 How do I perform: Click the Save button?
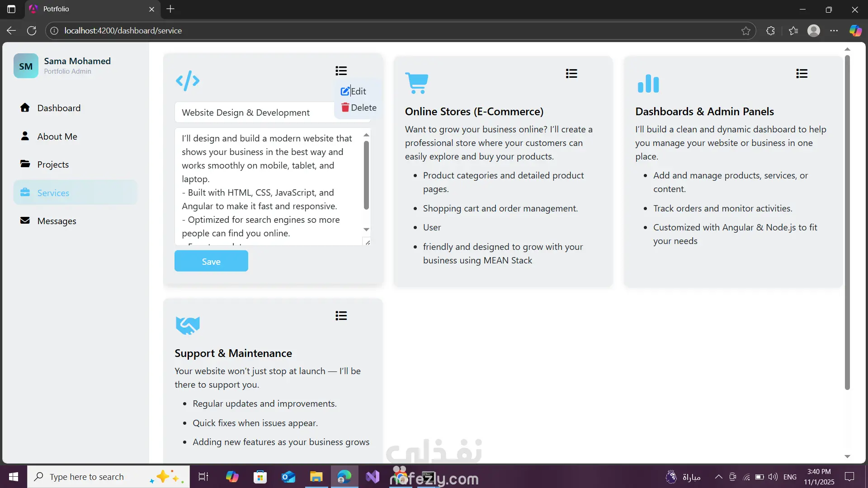(211, 261)
